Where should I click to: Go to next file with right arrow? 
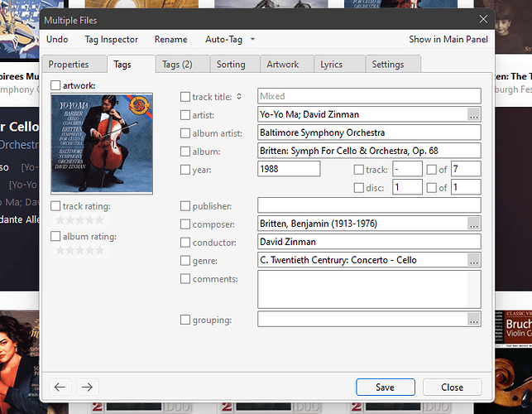[88, 387]
